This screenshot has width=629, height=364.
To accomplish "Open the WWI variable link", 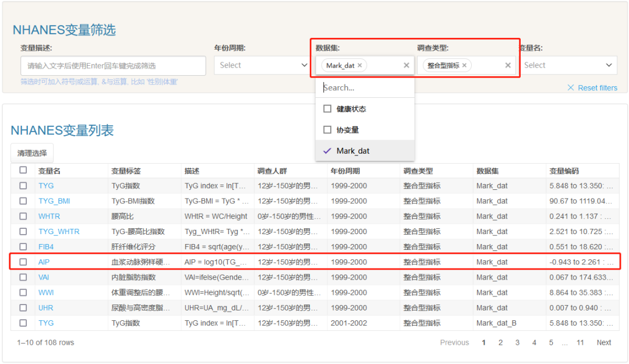I will coord(45,292).
